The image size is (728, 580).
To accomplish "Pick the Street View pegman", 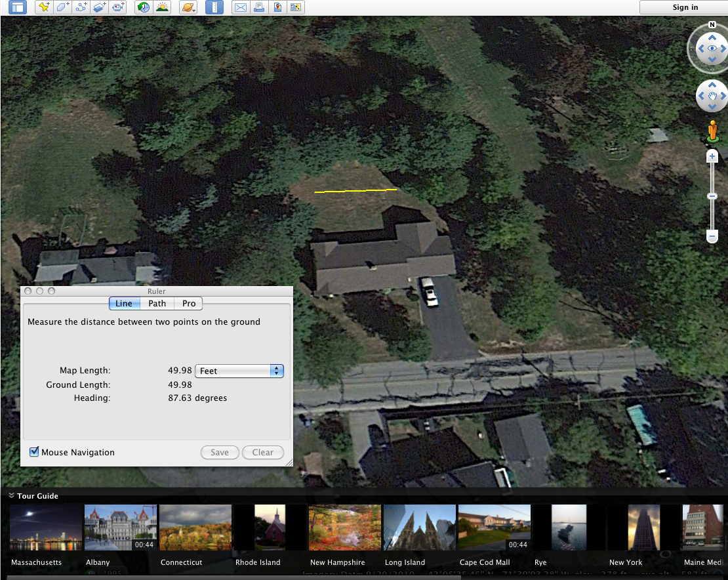I will 713,132.
